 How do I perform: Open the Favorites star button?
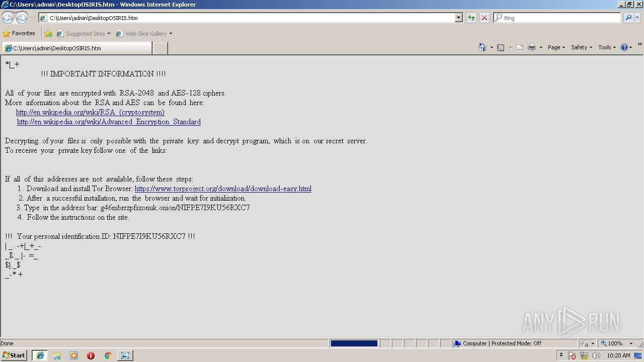coord(19,33)
